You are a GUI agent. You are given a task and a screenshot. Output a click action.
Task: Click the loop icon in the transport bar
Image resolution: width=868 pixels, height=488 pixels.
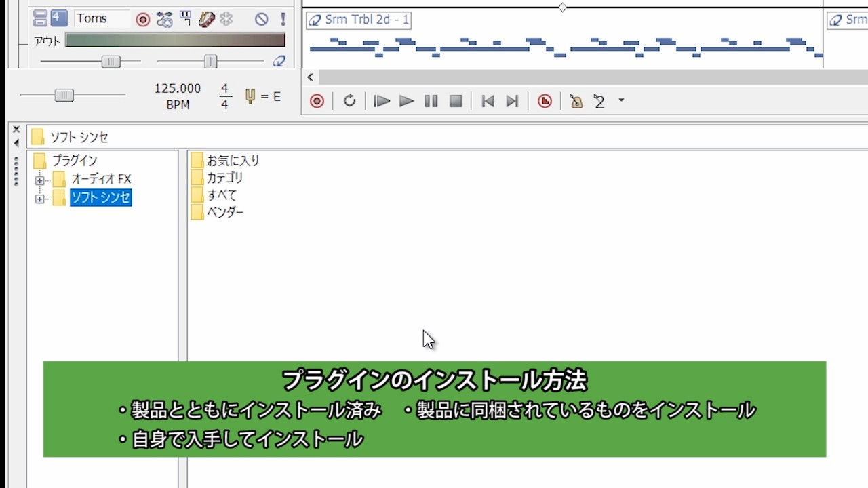pyautogui.click(x=349, y=101)
